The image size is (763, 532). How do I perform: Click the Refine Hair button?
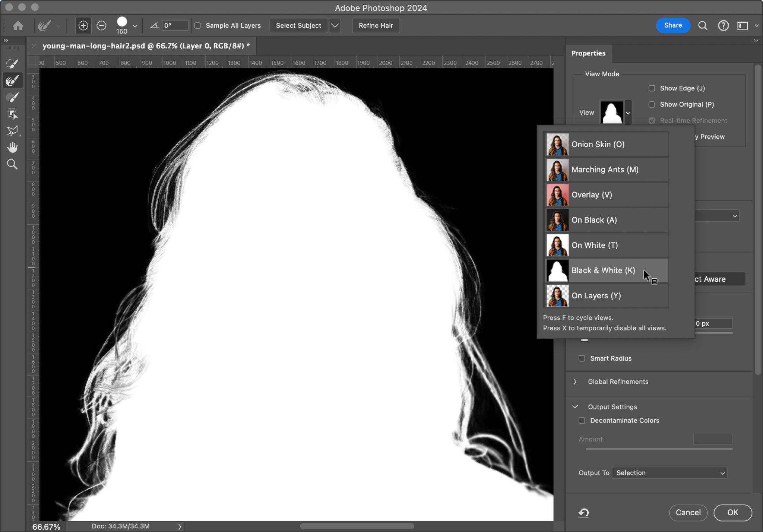[x=376, y=25]
